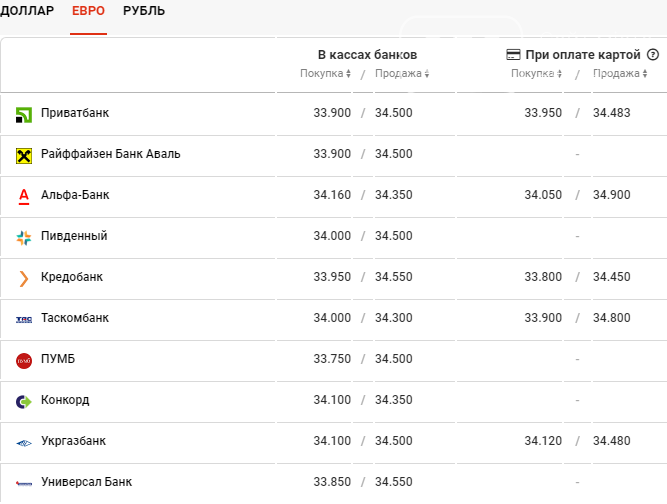Switch to the ДОЛЛАР tab
Image resolution: width=667 pixels, height=504 pixels.
click(28, 11)
